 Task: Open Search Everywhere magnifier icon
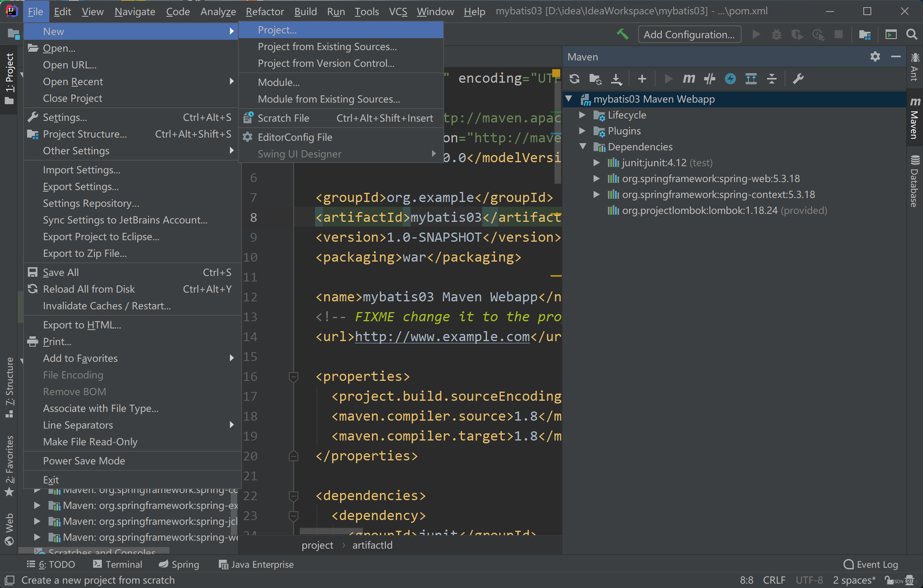pos(911,35)
